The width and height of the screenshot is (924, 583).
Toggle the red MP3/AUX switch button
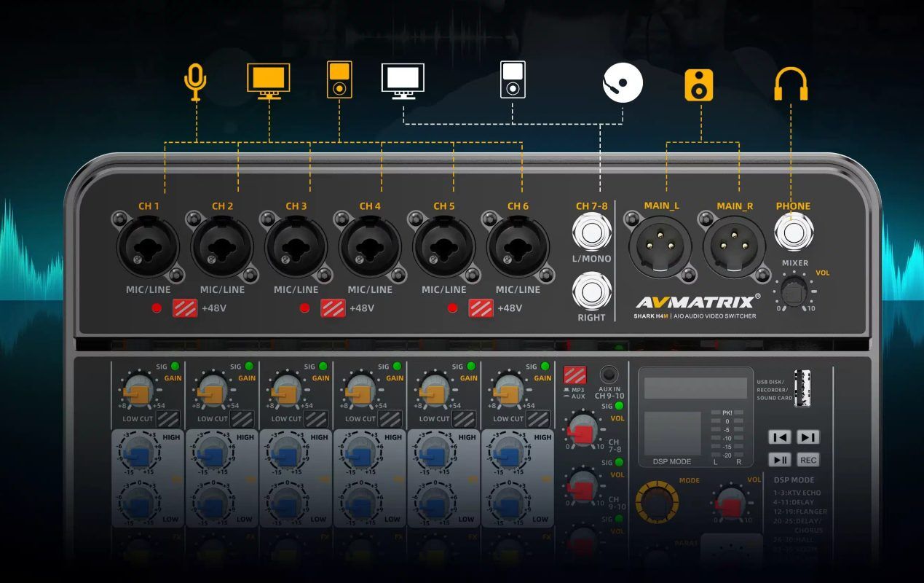pos(574,375)
